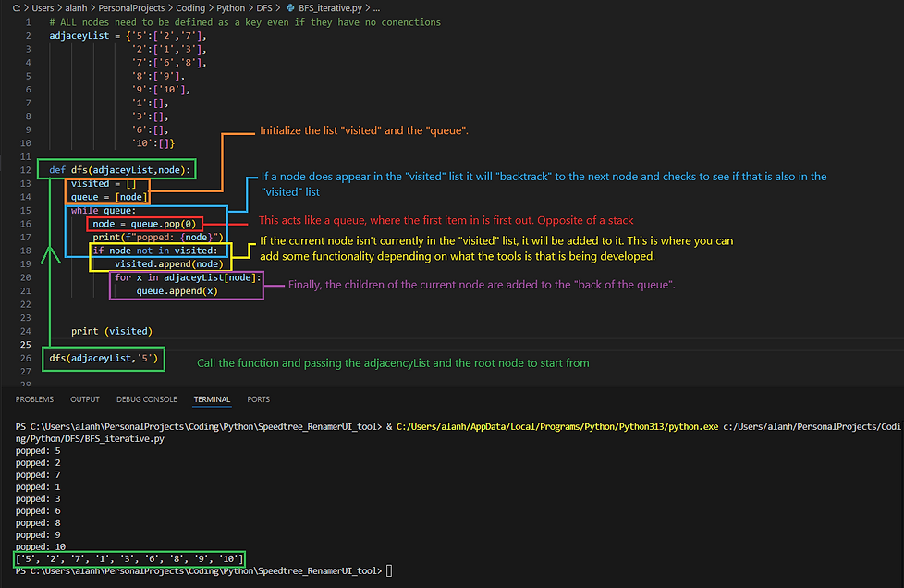
Task: Click the print (visited) statement
Action: coord(112,332)
